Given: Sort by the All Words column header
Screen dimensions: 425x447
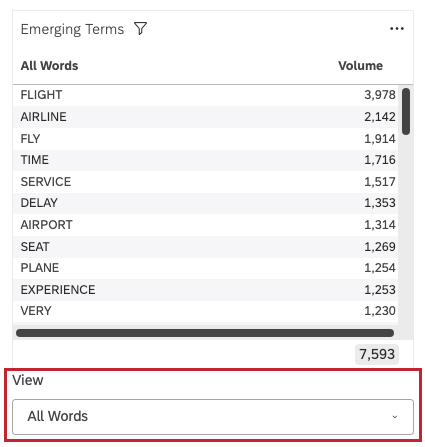Looking at the screenshot, I should (x=49, y=66).
